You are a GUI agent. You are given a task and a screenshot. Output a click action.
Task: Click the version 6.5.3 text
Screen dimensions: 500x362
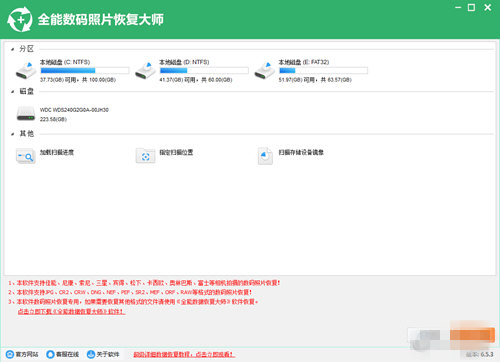click(480, 354)
